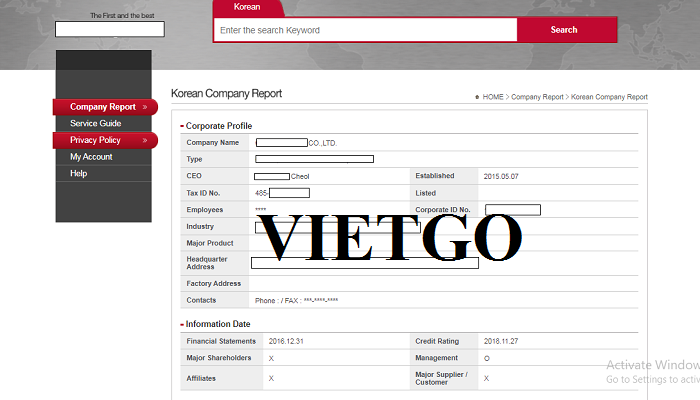Go to HOME in the breadcrumb
Screen dimensions: 700x400
(x=493, y=97)
